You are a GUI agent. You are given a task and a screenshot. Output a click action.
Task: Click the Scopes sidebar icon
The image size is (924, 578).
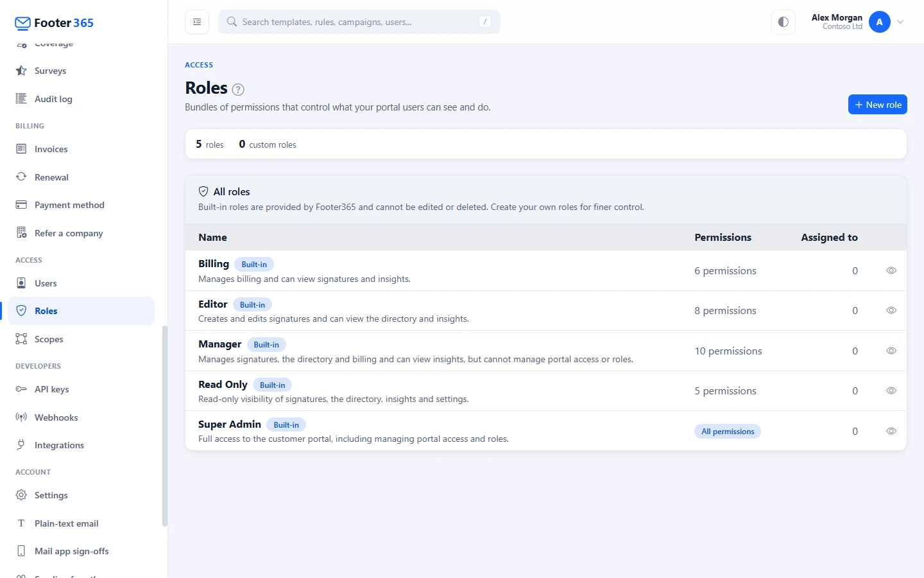(x=21, y=339)
